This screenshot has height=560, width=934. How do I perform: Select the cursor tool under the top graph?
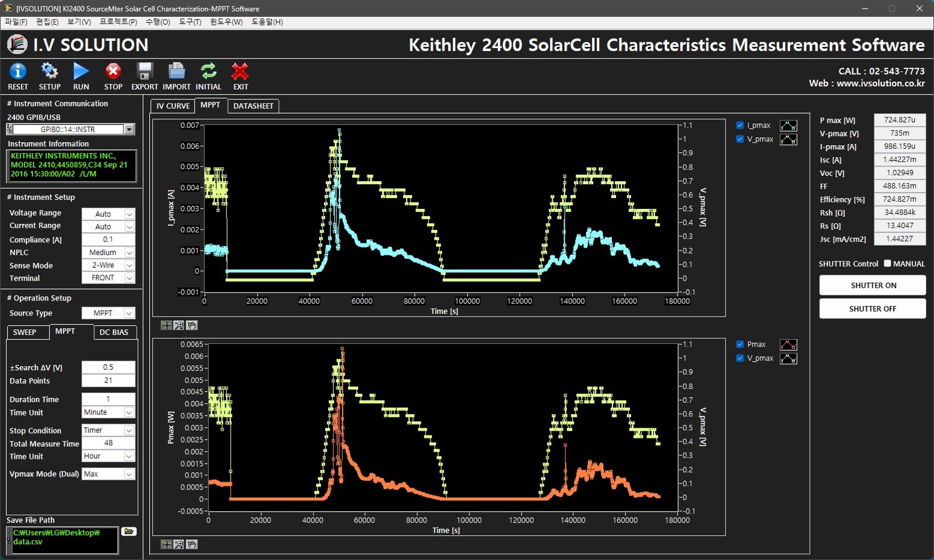166,325
